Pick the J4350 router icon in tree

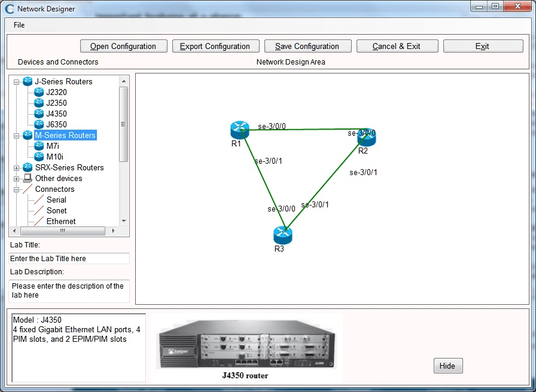click(39, 114)
